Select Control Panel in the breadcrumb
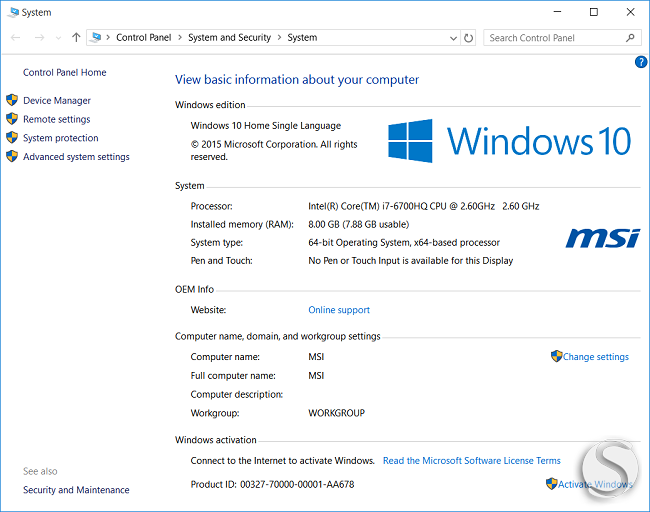 click(x=143, y=38)
